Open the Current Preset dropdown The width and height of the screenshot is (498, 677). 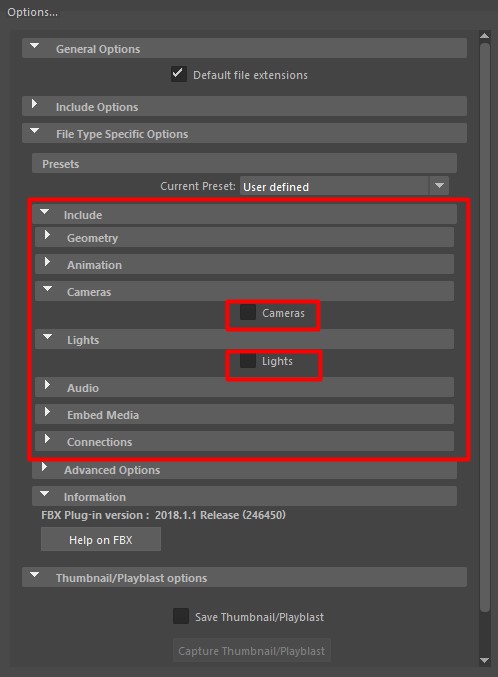point(439,186)
